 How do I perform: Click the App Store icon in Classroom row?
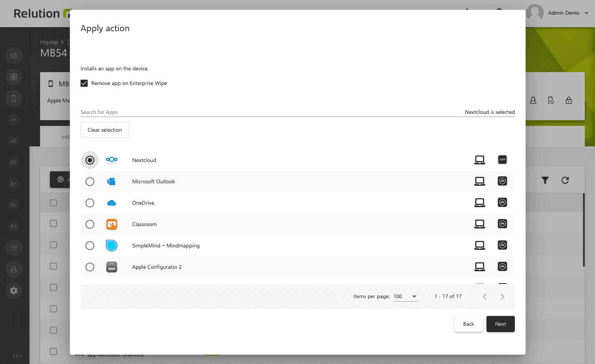[x=502, y=224]
